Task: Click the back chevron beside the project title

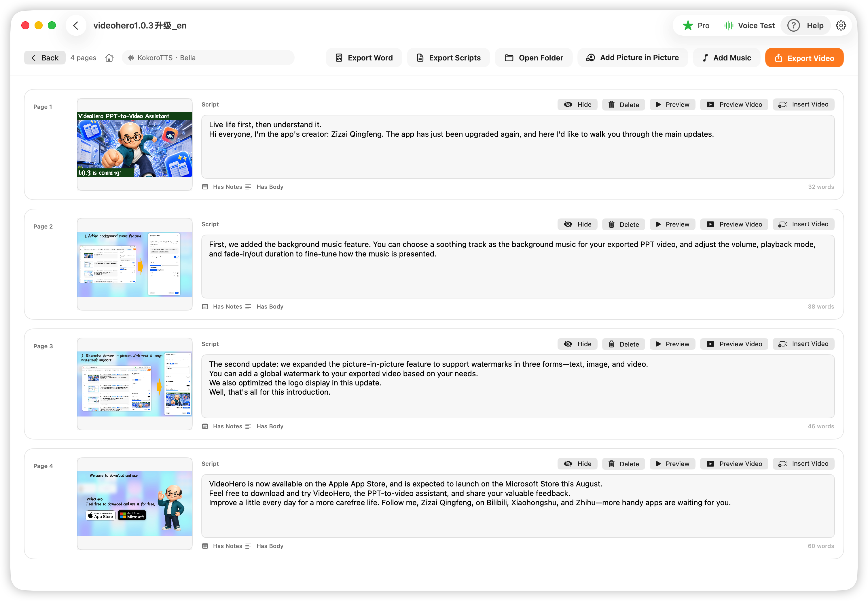Action: click(76, 26)
